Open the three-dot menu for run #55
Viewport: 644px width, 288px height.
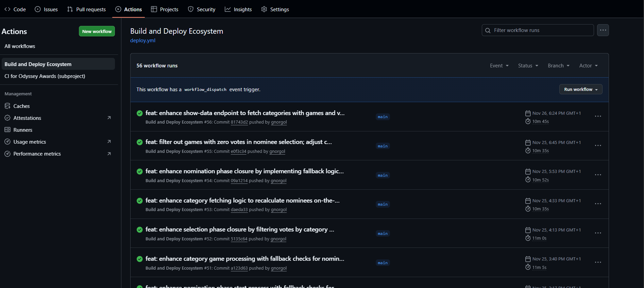[x=598, y=146]
